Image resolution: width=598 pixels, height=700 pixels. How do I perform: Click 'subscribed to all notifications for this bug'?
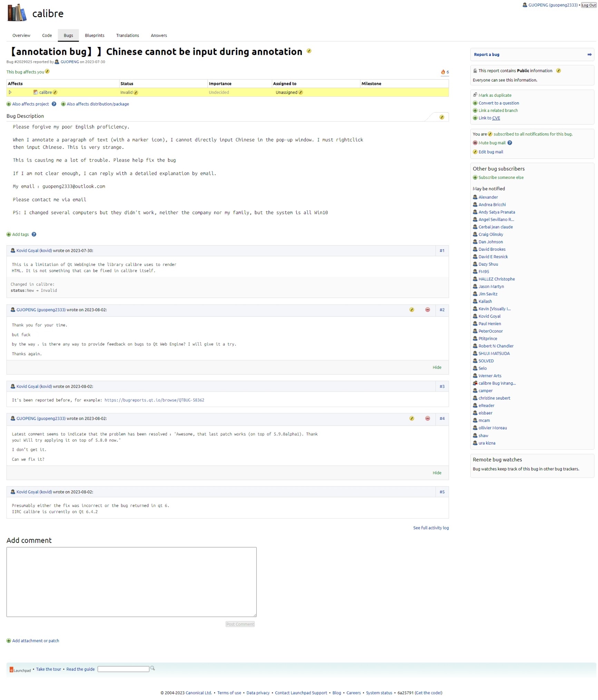coord(533,134)
